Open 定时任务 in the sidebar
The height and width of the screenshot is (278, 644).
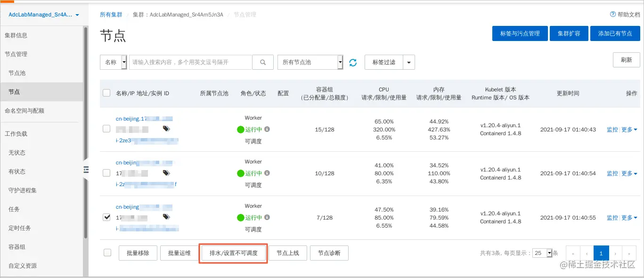click(x=20, y=228)
